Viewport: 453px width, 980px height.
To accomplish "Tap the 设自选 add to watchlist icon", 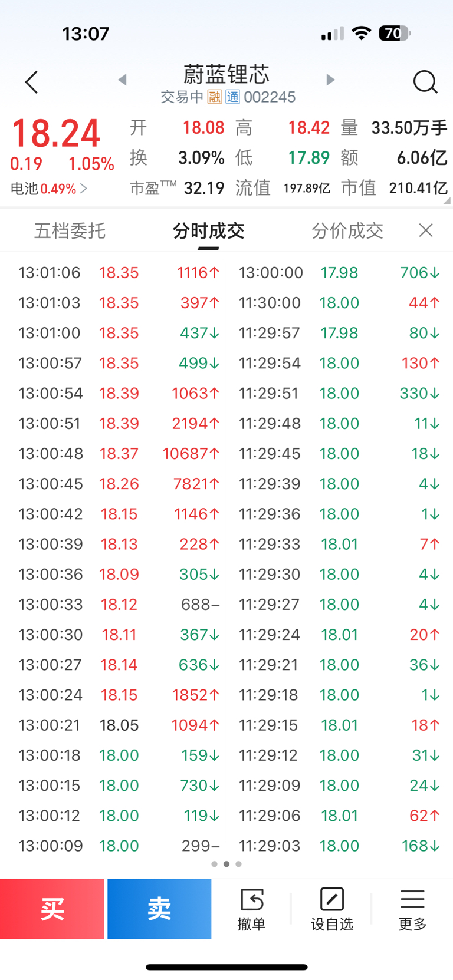I will click(332, 909).
